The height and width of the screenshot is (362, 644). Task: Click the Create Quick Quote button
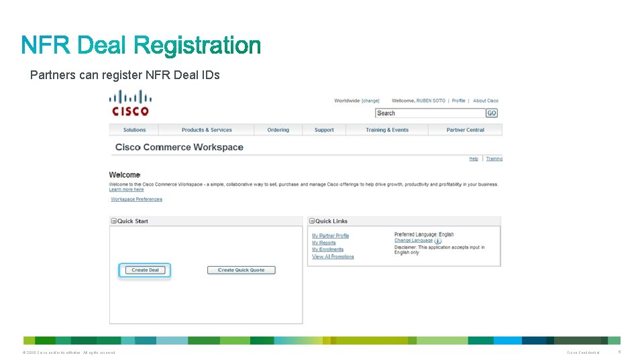click(241, 270)
